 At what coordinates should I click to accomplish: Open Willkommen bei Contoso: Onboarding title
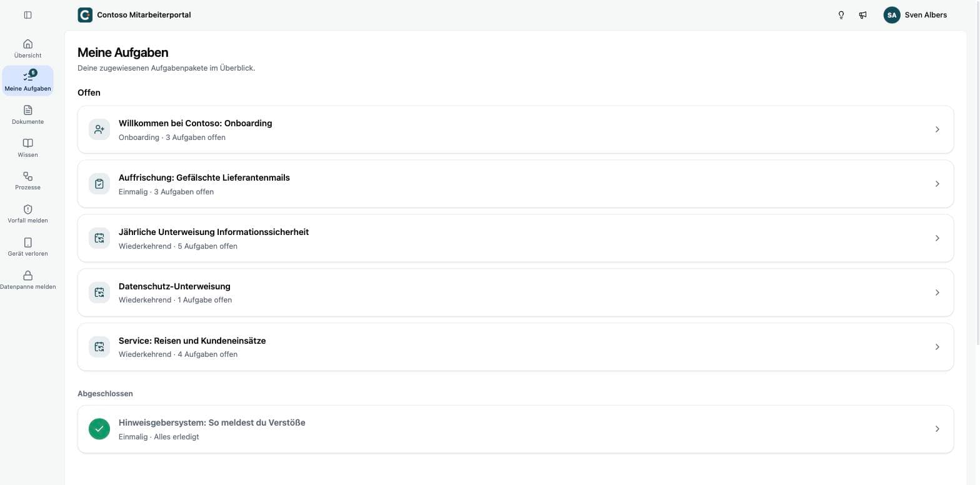pyautogui.click(x=195, y=123)
